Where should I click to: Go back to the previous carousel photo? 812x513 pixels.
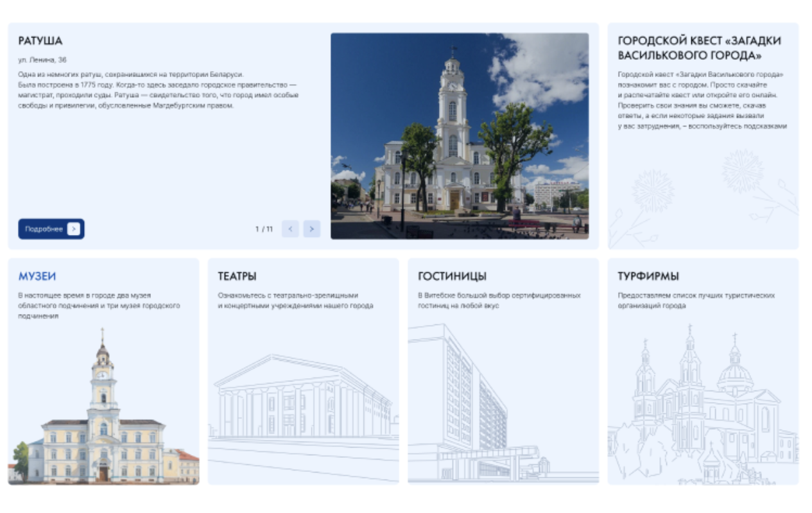coord(289,228)
